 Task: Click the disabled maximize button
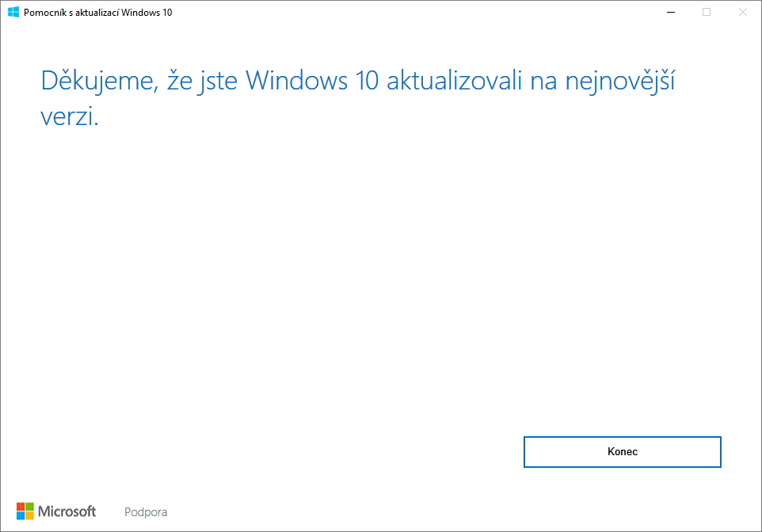point(707,12)
